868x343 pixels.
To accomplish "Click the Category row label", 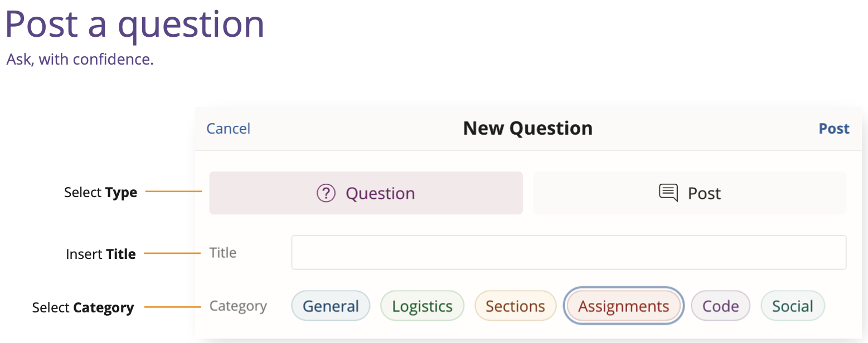I will 238,306.
